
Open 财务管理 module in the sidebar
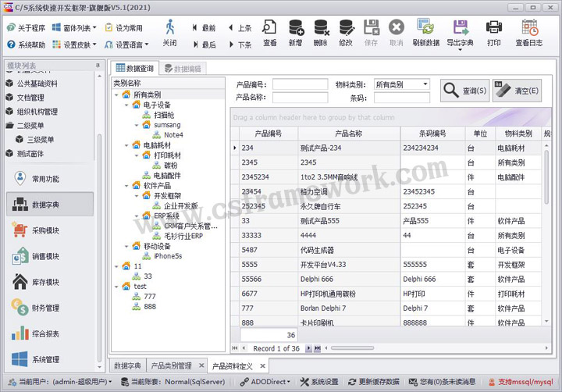click(45, 308)
